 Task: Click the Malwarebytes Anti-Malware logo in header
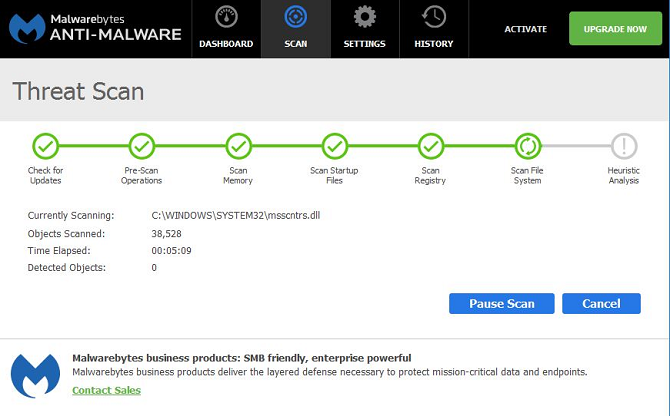[95, 29]
